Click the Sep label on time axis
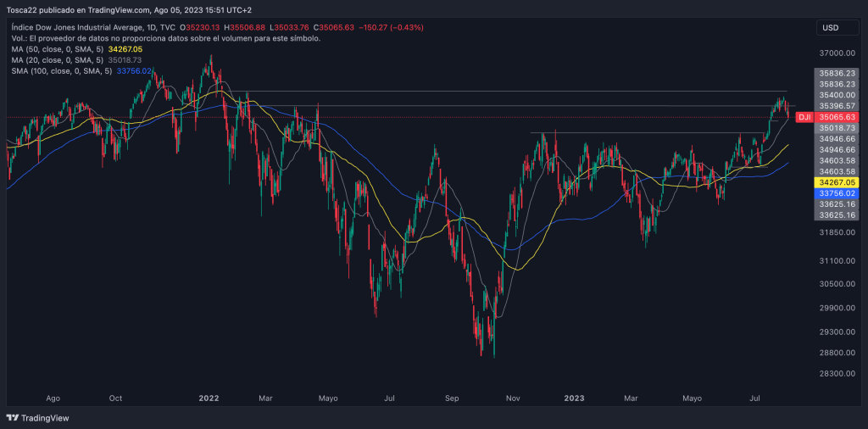This screenshot has height=429, width=868. pos(452,397)
